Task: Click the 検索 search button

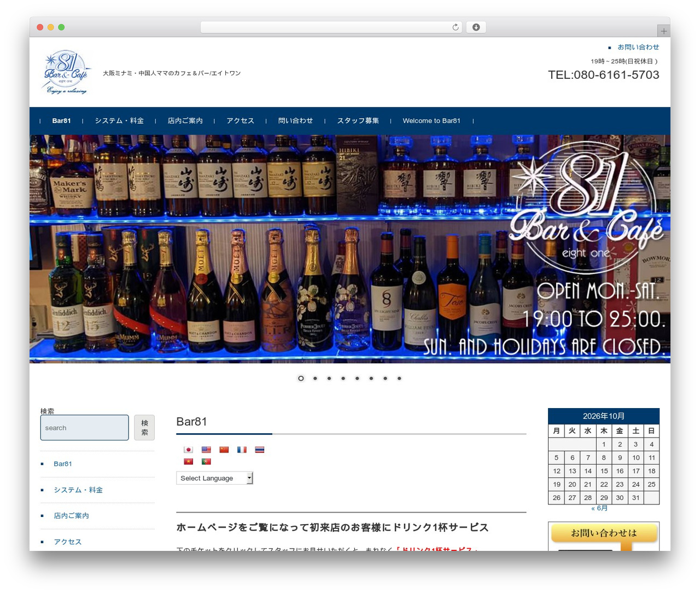Action: click(x=144, y=428)
